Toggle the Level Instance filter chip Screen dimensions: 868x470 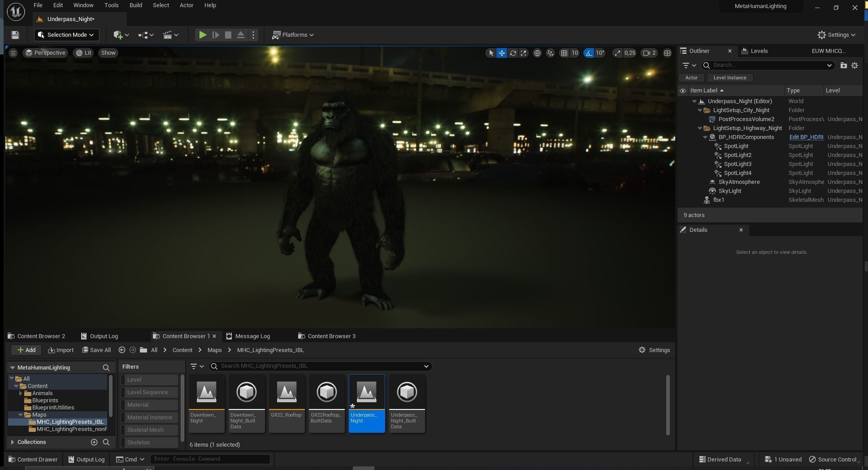730,78
